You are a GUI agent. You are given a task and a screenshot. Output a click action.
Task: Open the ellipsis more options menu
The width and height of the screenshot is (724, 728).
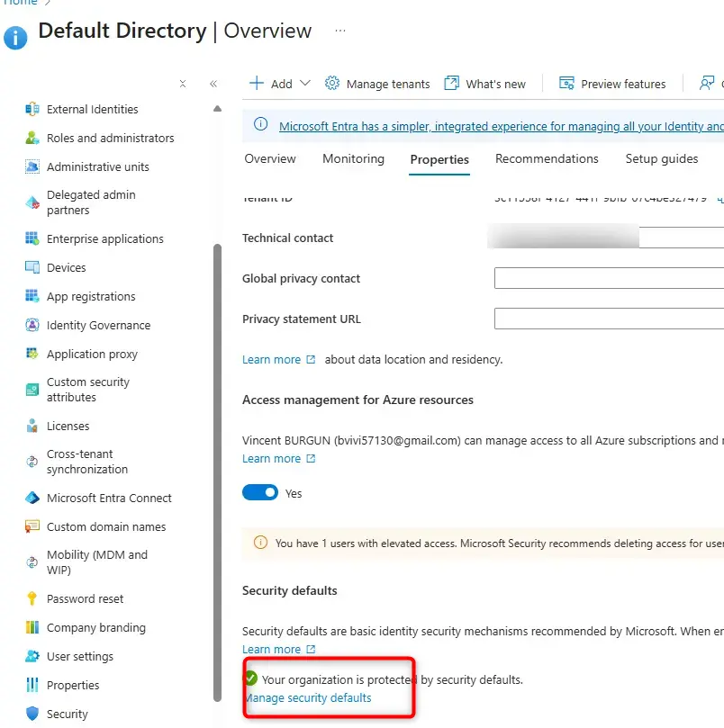pos(339,31)
